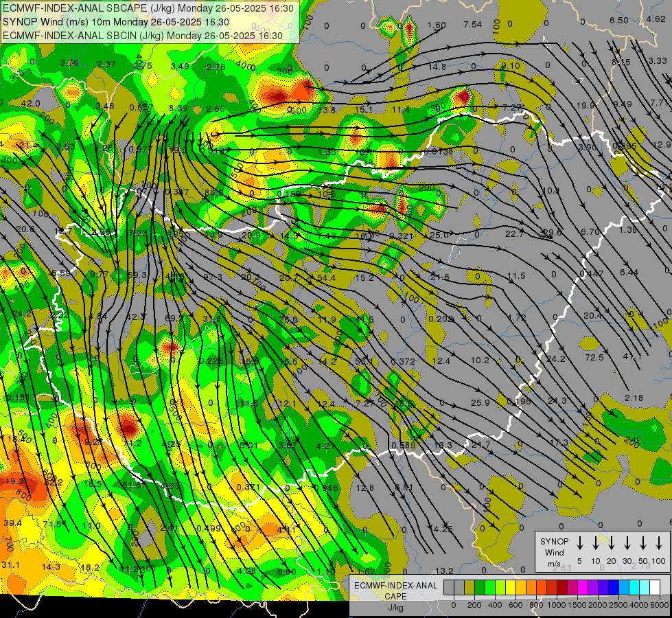Click the 50 m/s wind arrow in legend
This screenshot has height=618, width=672.
[x=643, y=542]
